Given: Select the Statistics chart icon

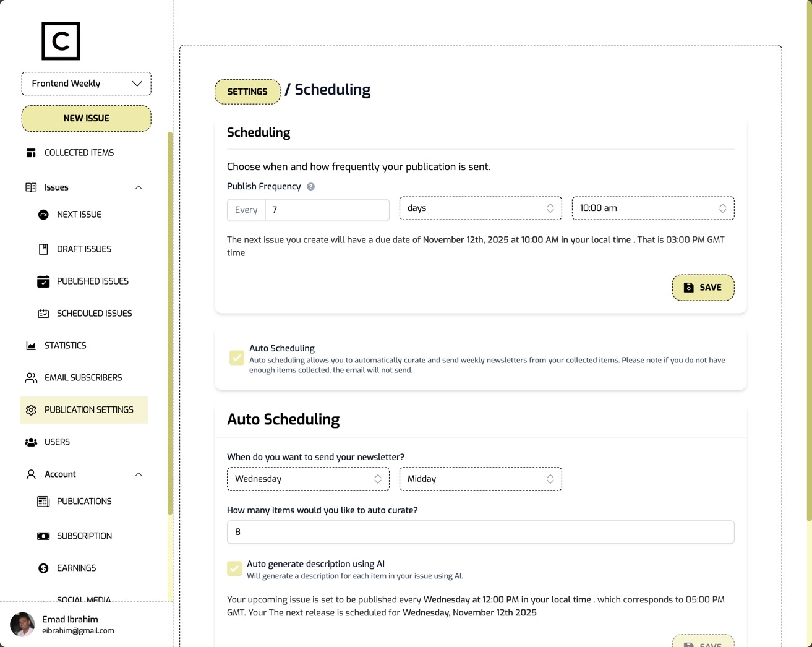Looking at the screenshot, I should (x=31, y=345).
